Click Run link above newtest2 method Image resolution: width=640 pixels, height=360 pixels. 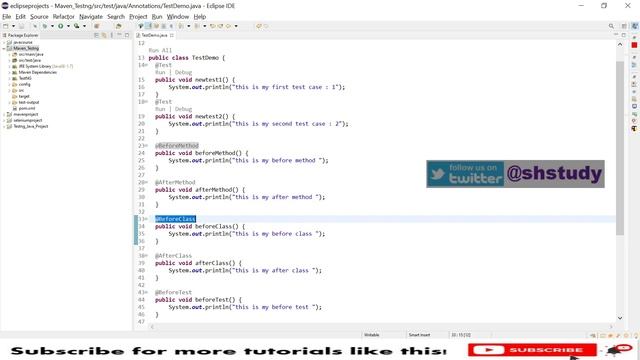[x=160, y=109]
